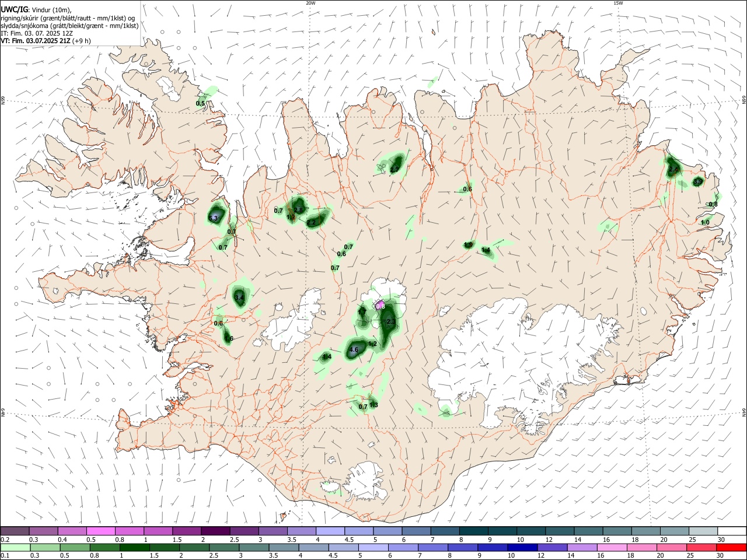The width and height of the screenshot is (747, 560).
Task: Click the pink-highlighted 0.8 value on the glacier
Action: pyautogui.click(x=381, y=306)
